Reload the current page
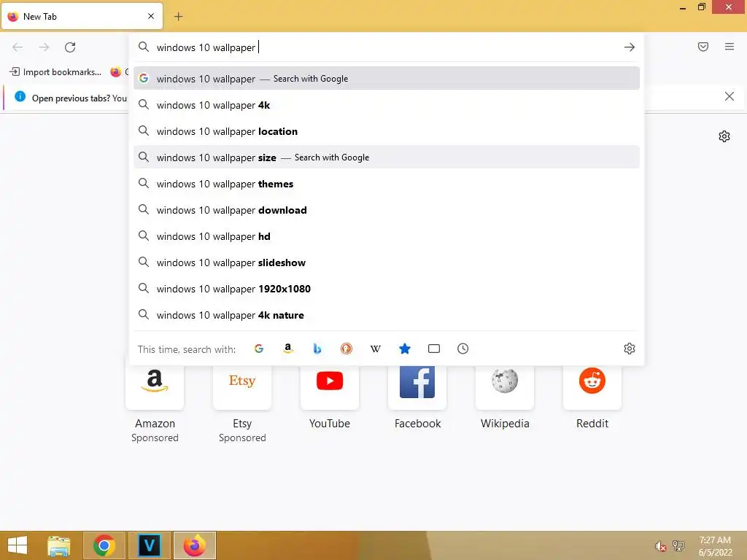The image size is (747, 560). tap(70, 47)
